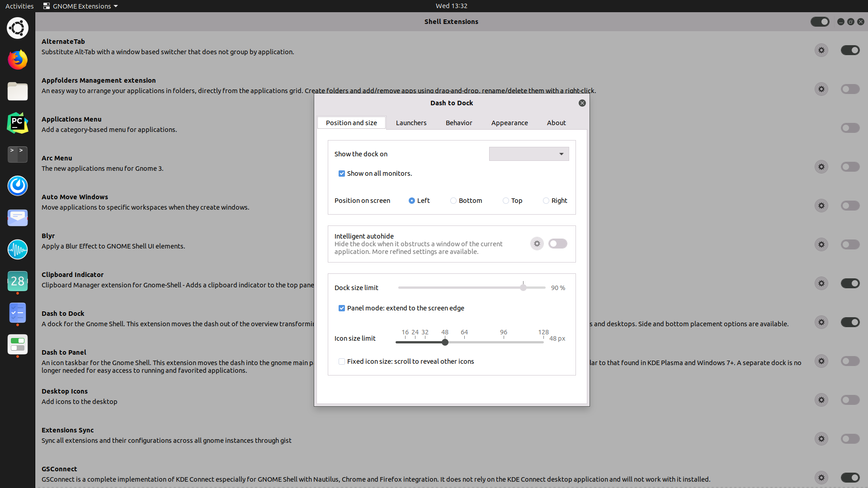Enable the Blyr extension
The width and height of the screenshot is (868, 488).
850,244
